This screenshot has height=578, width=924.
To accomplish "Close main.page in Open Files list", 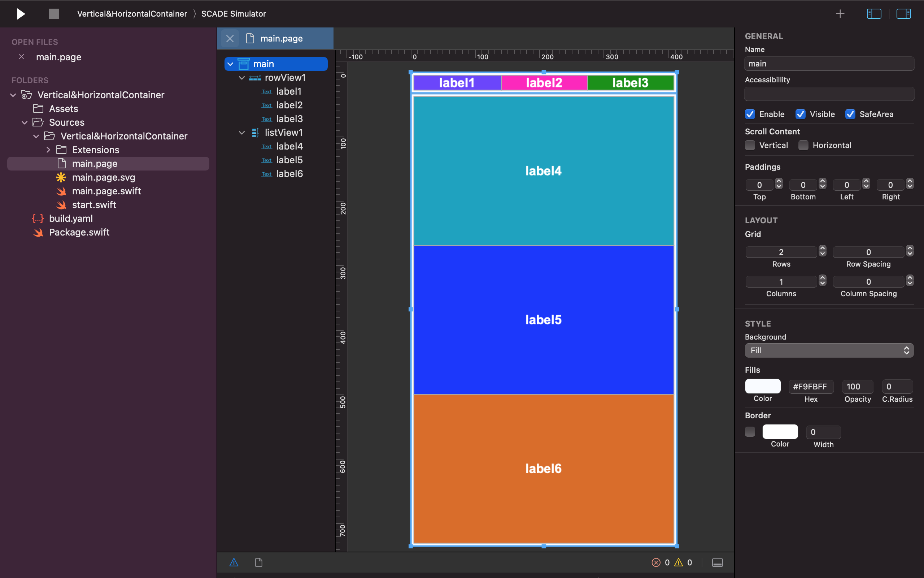I will [21, 57].
